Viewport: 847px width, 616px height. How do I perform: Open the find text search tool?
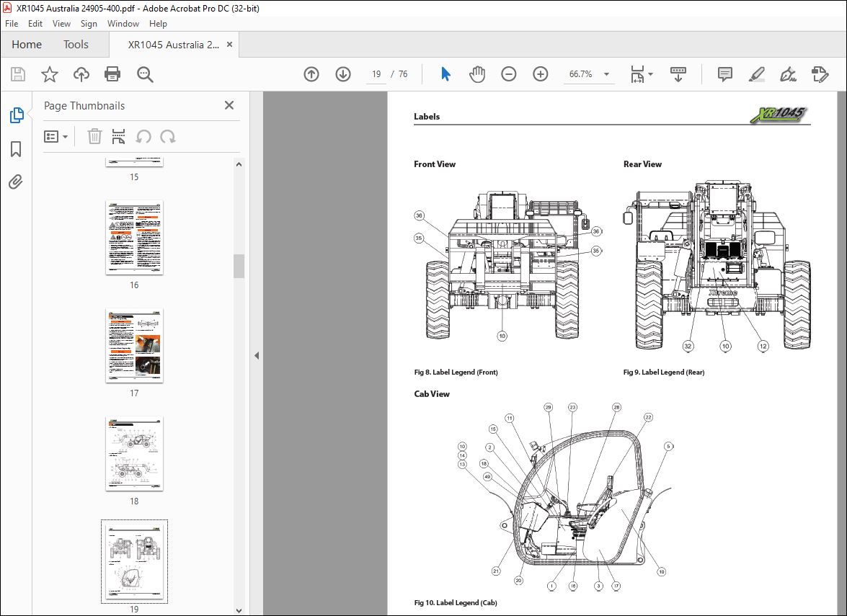tap(145, 74)
